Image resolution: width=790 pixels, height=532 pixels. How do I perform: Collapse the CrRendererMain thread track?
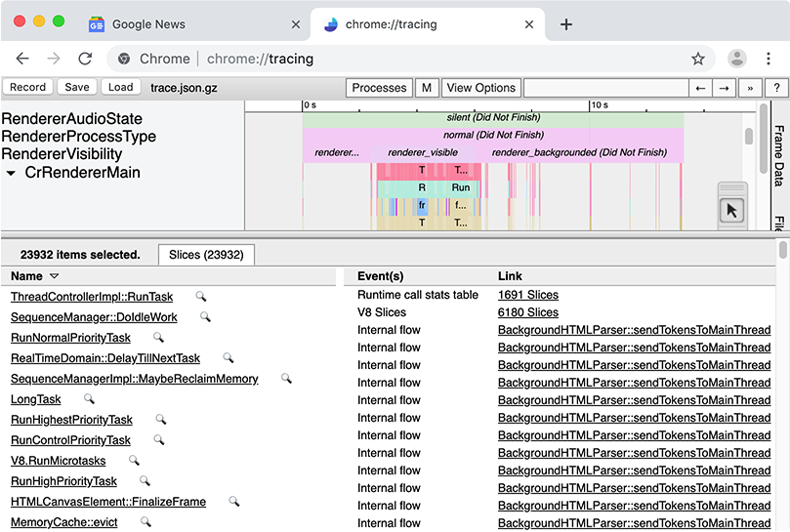[x=11, y=173]
